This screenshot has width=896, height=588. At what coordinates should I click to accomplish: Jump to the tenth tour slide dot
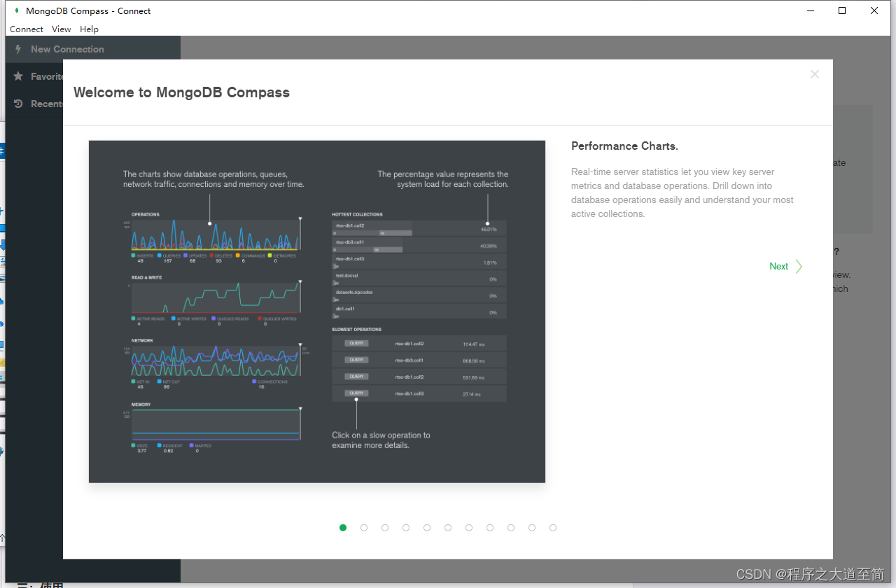532,528
